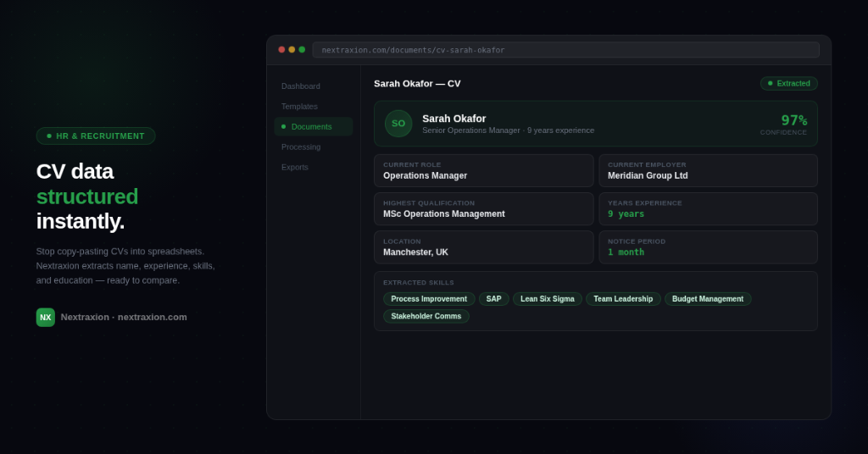
Task: Select the Documents sidebar item
Action: pyautogui.click(x=314, y=127)
